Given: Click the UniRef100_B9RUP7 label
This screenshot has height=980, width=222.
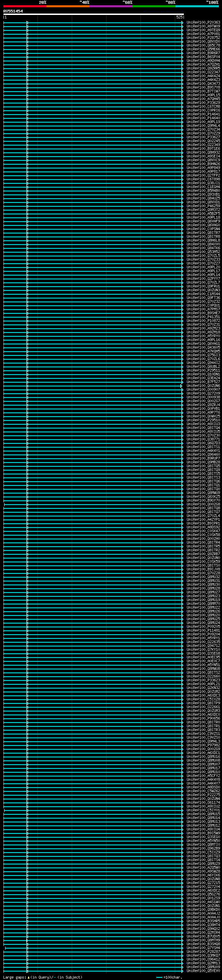Looking at the screenshot, I should click(x=203, y=459).
